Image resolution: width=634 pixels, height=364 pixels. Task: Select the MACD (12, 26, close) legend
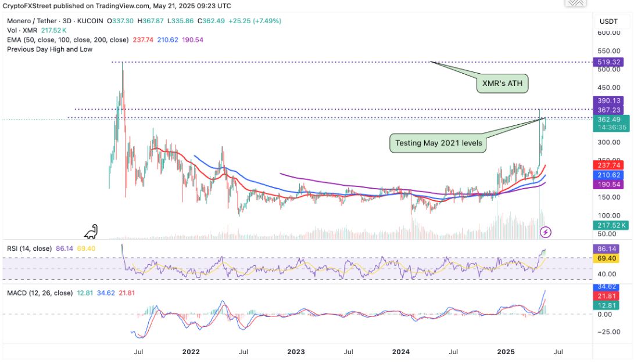tap(40, 293)
